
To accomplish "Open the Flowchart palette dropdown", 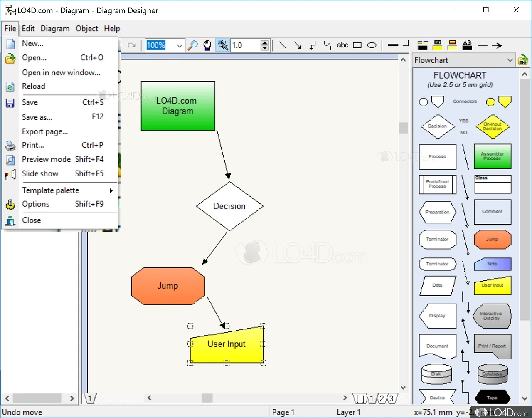I will point(510,60).
